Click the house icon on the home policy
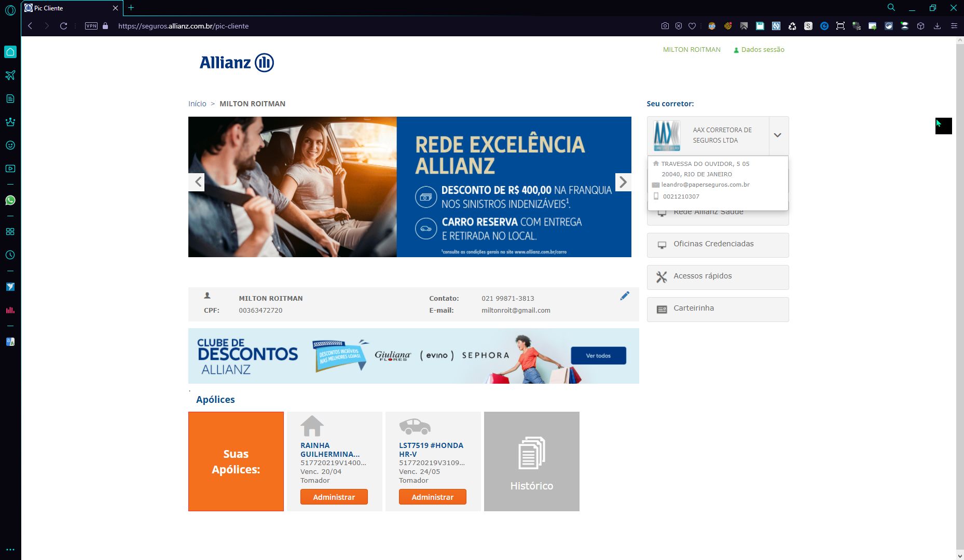The height and width of the screenshot is (560, 964). point(312,426)
